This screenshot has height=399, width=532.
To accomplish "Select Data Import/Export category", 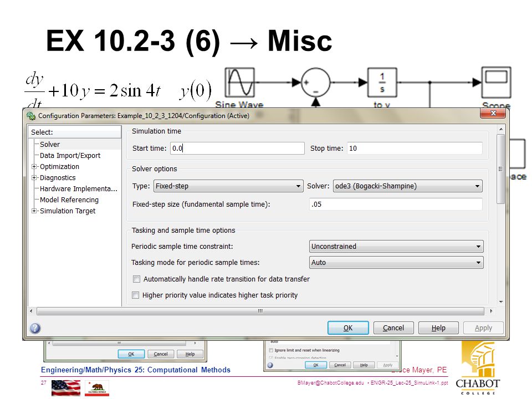I will pyautogui.click(x=70, y=156).
